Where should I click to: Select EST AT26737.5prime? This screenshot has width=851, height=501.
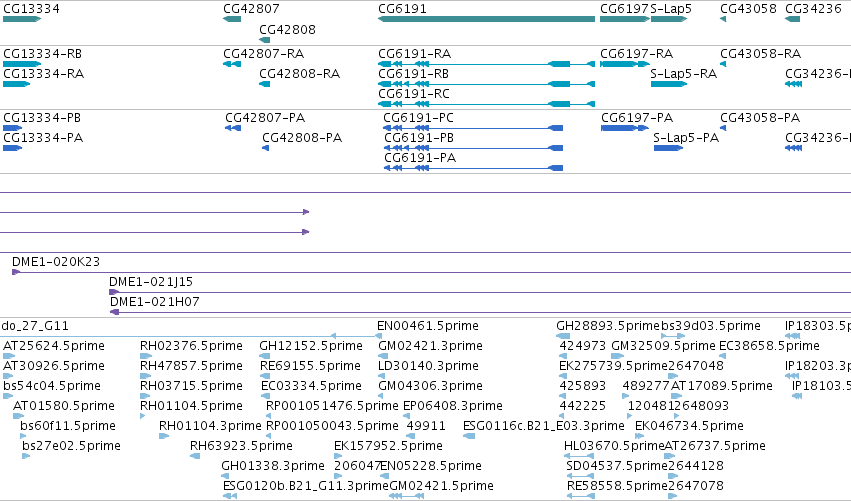[x=715, y=446]
